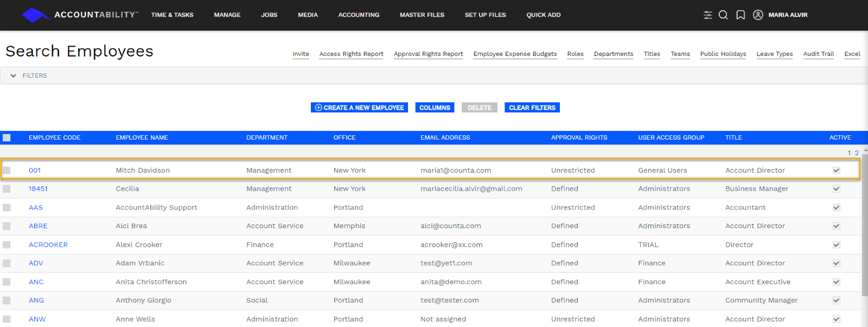The height and width of the screenshot is (327, 868).
Task: Click the search magnifier icon
Action: pos(723,15)
